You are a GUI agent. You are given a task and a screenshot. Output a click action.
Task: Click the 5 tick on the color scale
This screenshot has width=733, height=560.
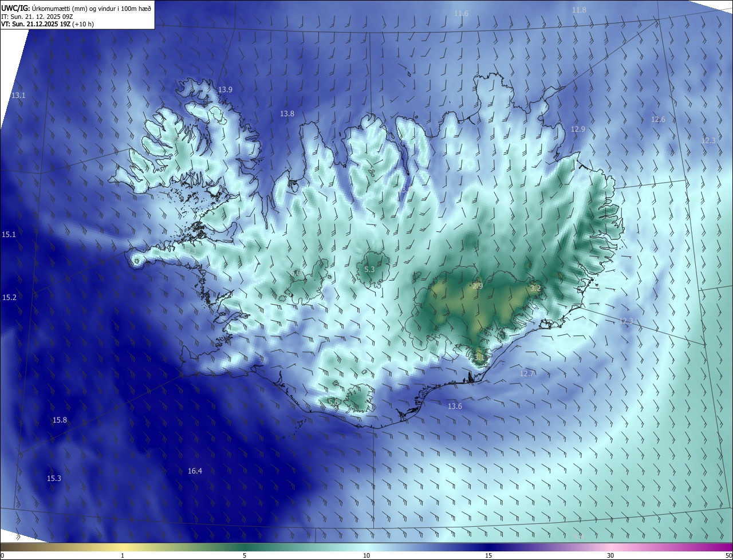pos(245,555)
